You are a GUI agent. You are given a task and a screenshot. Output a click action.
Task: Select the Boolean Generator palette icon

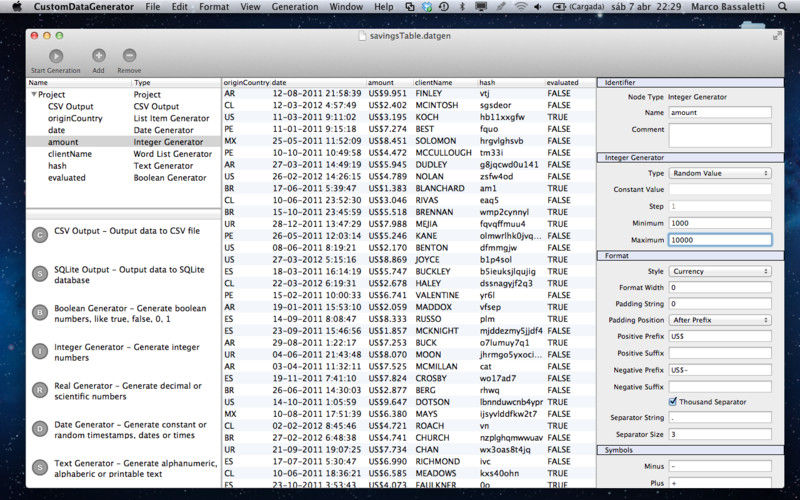point(40,313)
